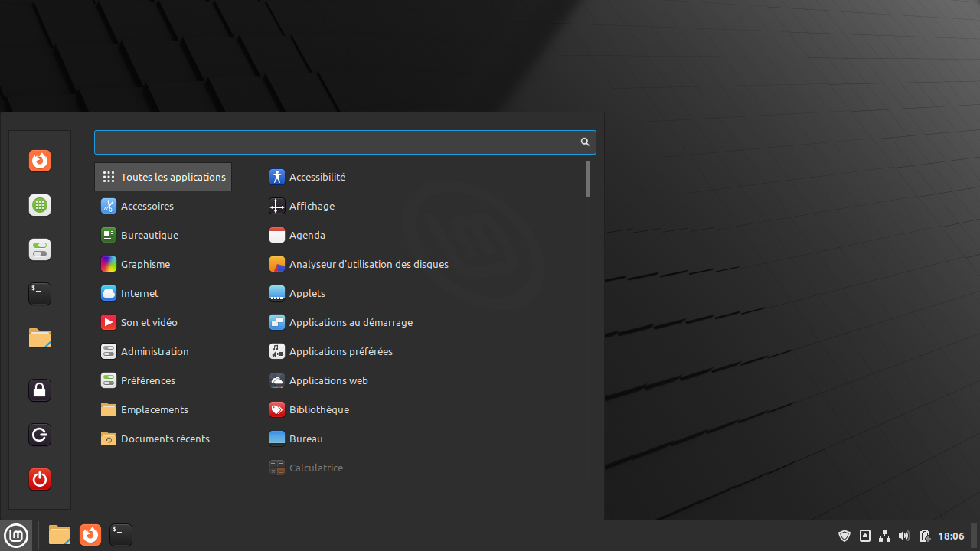Select the Accessoires category
980x551 pixels.
point(147,206)
